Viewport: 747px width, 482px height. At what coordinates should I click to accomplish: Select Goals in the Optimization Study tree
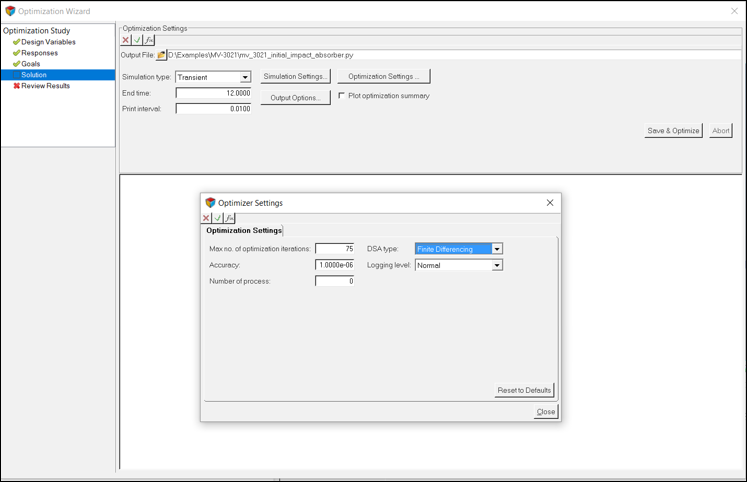coord(30,64)
